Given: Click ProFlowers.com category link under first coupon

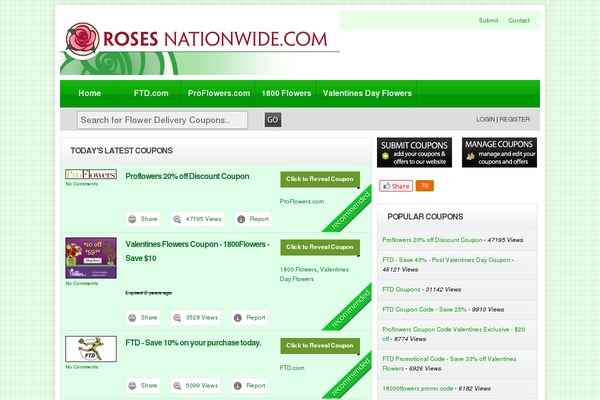Looking at the screenshot, I should (302, 201).
